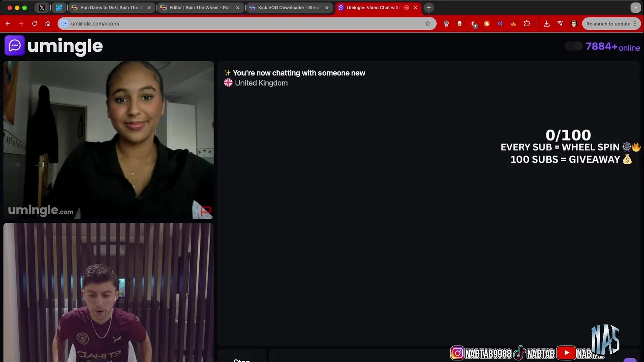Open the purple sound waves extension
The height and width of the screenshot is (362, 644).
pyautogui.click(x=500, y=24)
